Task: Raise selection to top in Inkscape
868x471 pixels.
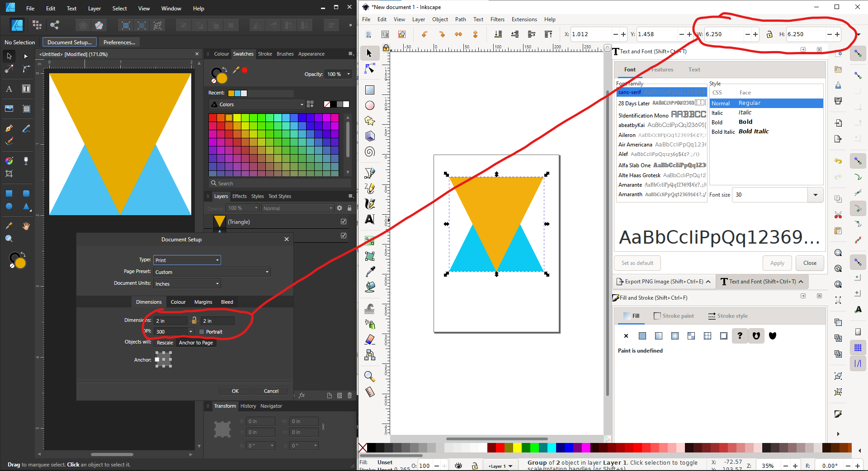Action: click(x=548, y=34)
